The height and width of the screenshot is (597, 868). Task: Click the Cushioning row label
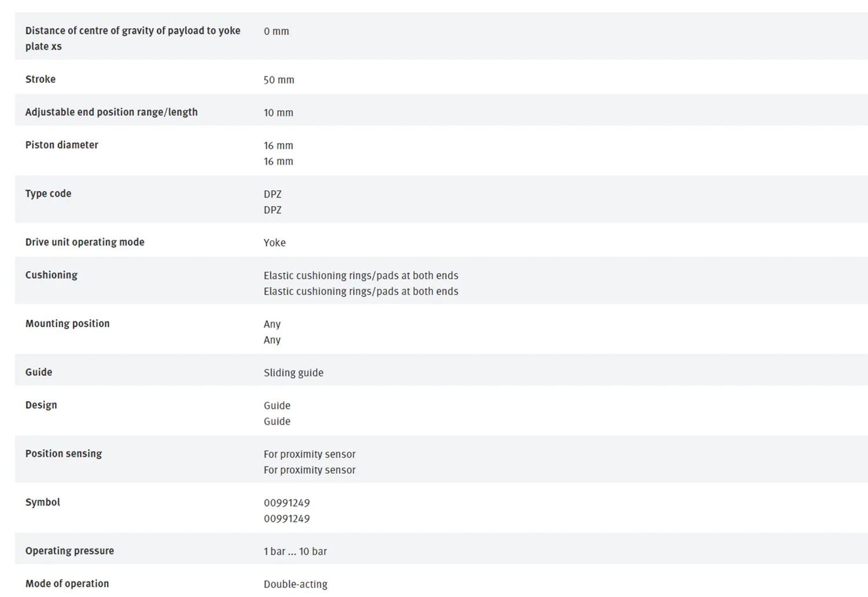pyautogui.click(x=52, y=275)
